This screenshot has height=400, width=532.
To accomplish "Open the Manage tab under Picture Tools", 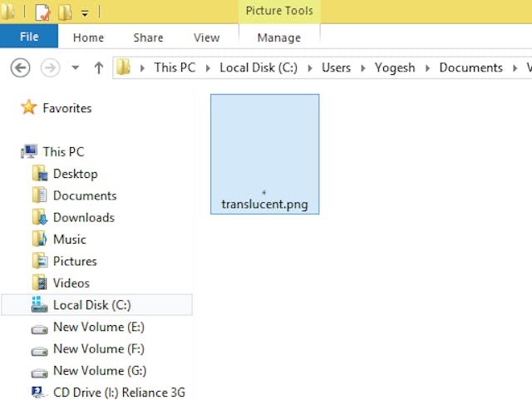I will tap(278, 37).
